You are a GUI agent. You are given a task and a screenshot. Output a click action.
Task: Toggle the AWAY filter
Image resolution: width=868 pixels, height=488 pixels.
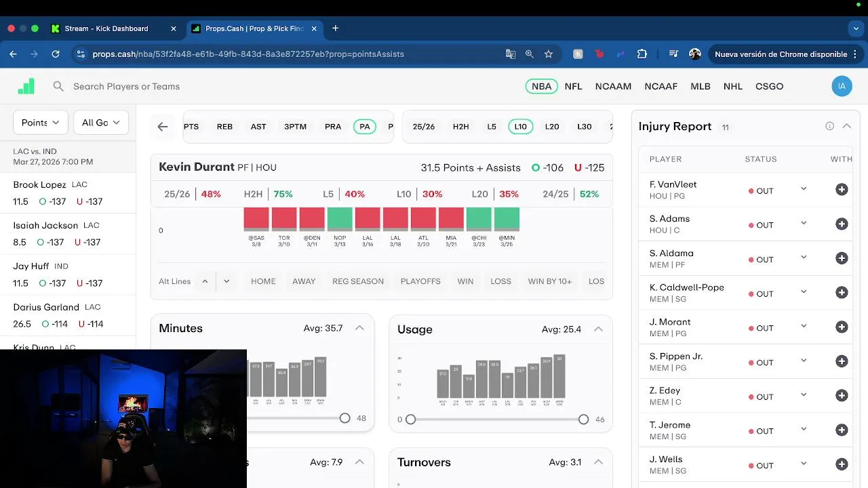coord(304,281)
